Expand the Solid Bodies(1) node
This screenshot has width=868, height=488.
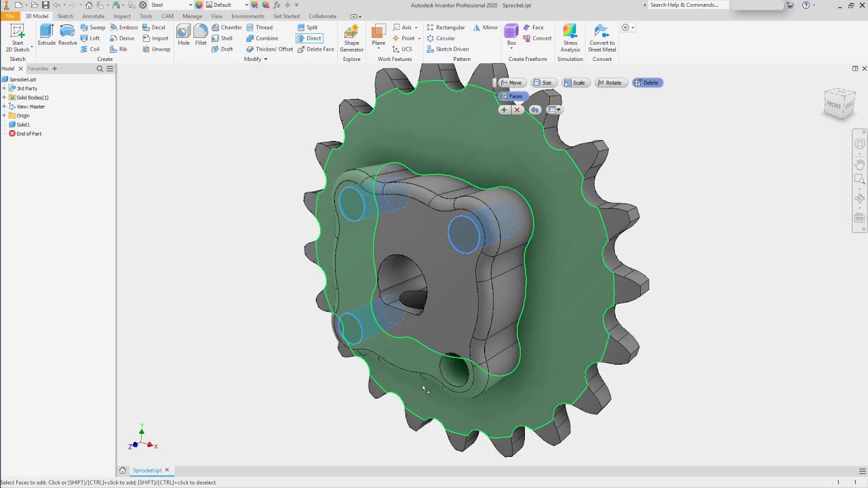pos(4,98)
